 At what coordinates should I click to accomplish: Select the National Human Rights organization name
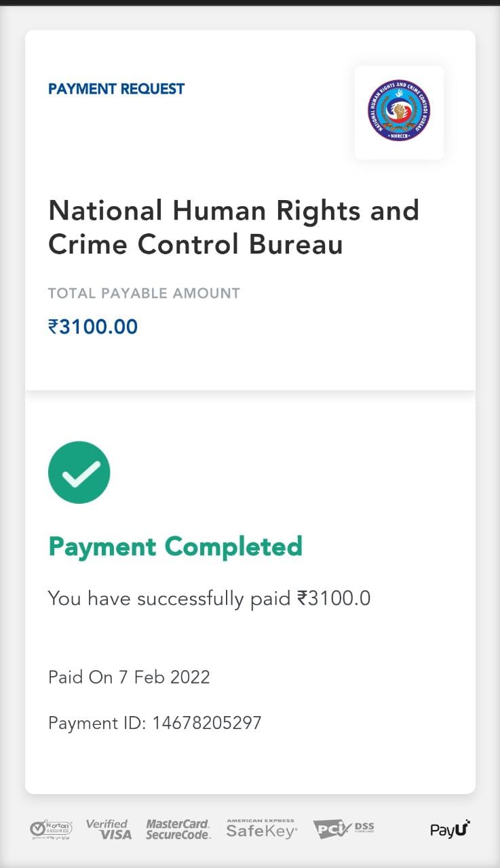233,227
